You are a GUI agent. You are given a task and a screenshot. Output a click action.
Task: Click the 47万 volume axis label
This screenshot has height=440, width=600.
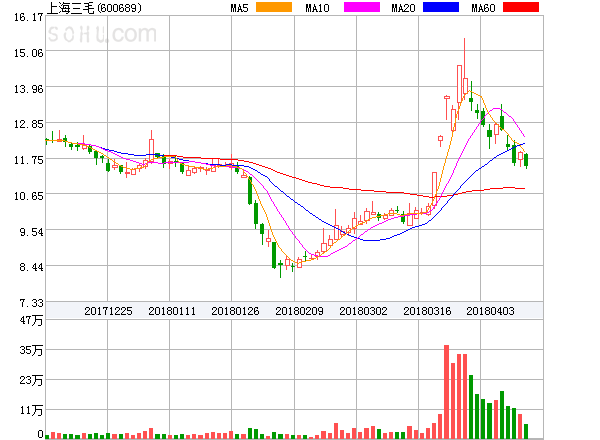[31, 320]
